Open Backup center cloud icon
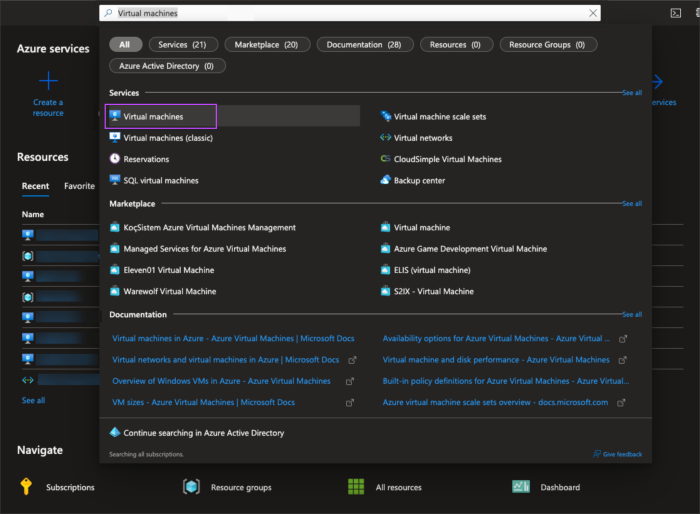 (386, 181)
